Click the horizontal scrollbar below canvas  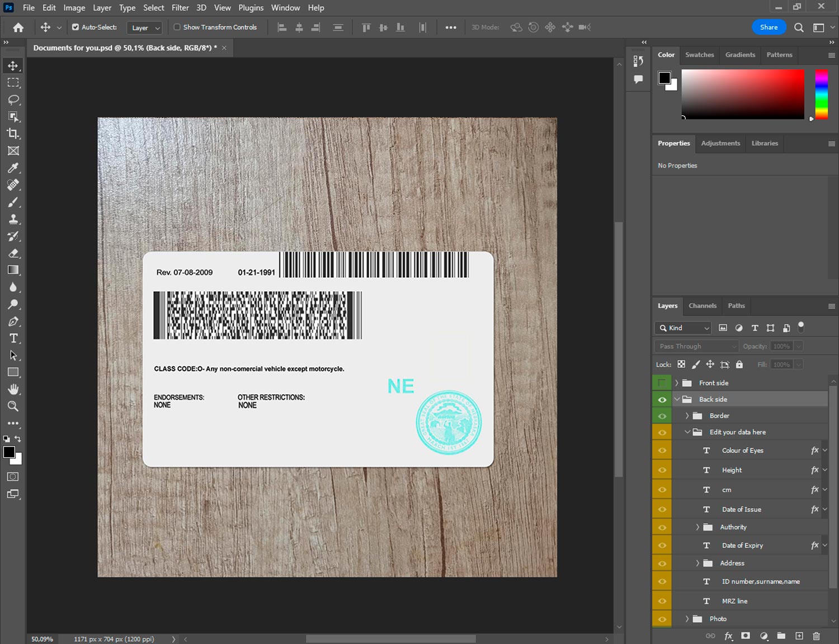(390, 638)
